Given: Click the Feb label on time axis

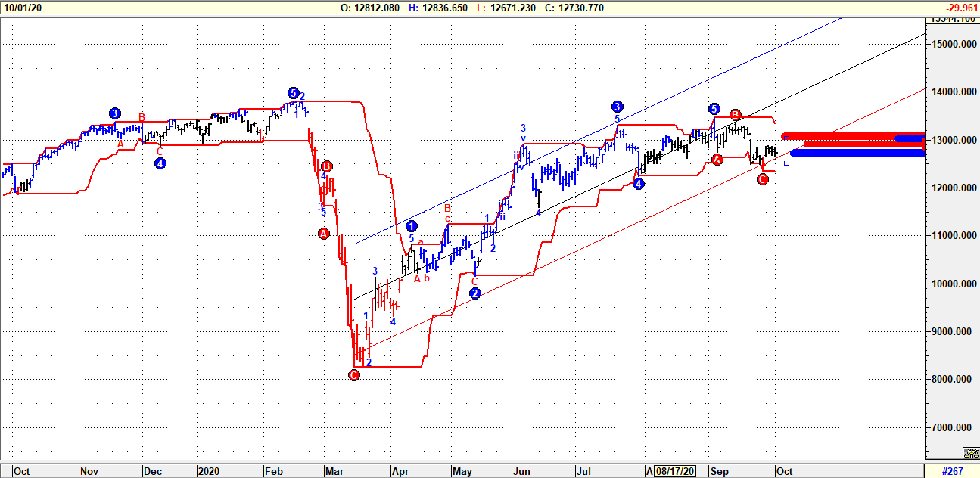Looking at the screenshot, I should (274, 471).
